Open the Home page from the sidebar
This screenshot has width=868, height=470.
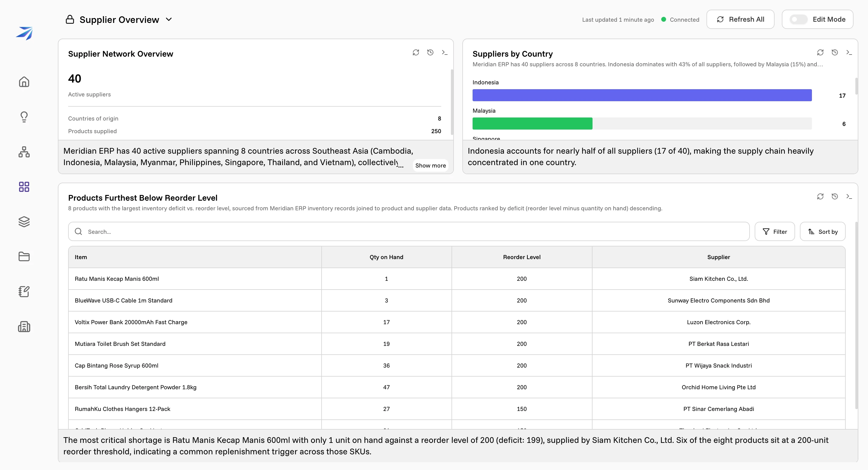(24, 82)
